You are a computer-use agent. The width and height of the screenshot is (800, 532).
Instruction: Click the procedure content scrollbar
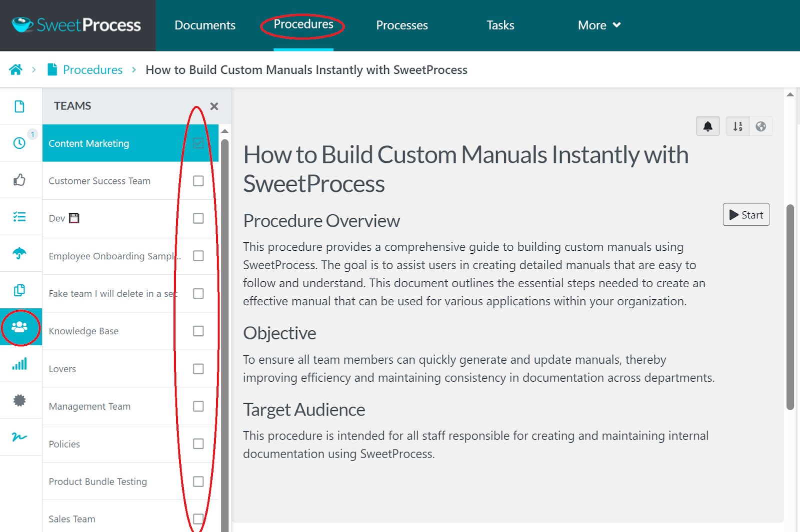click(x=790, y=307)
